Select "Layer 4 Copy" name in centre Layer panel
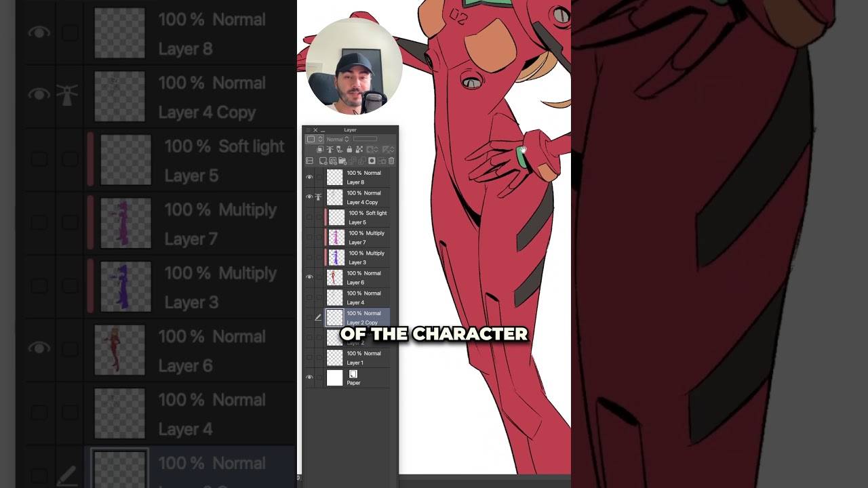This screenshot has width=868, height=488. (363, 203)
